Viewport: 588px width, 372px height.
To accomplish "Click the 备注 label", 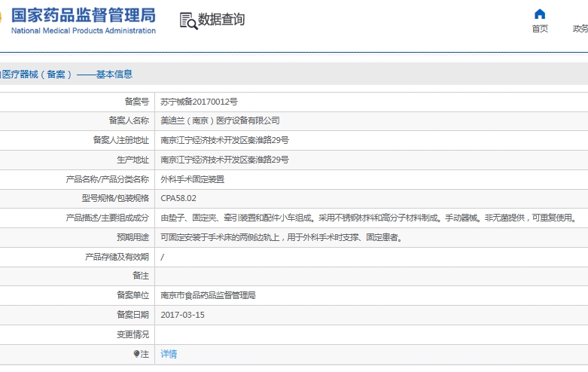I will 141,276.
